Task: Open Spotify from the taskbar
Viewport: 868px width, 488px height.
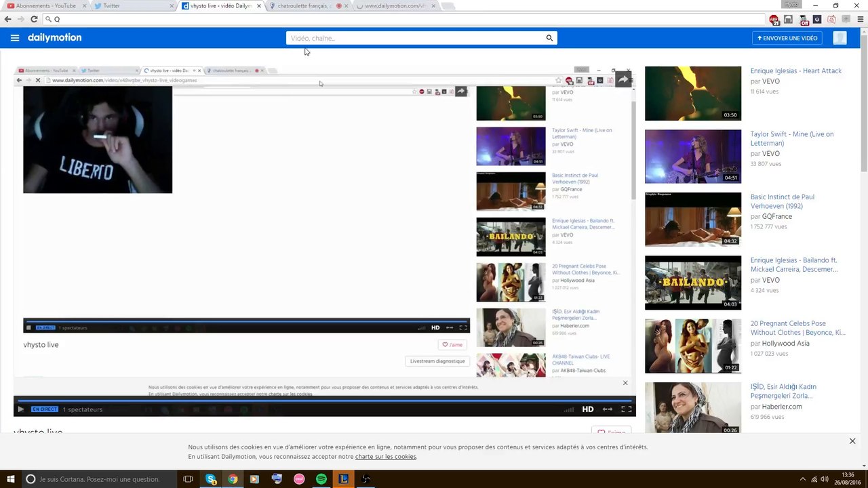Action: click(x=321, y=479)
